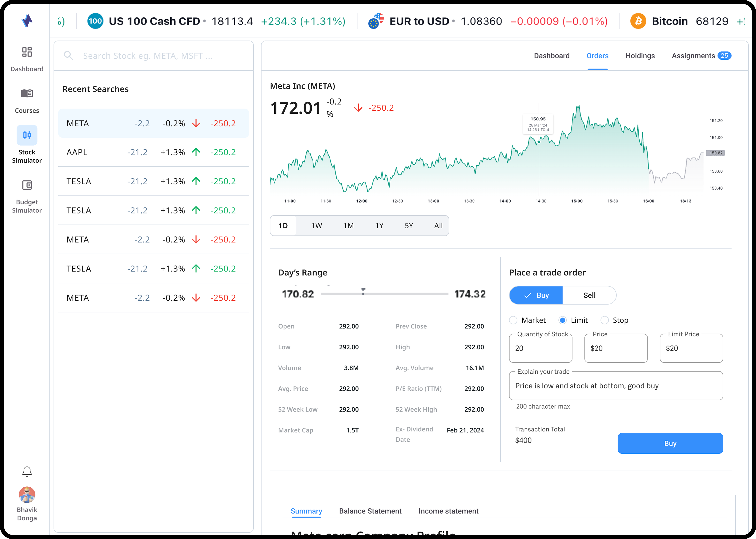
Task: Select the Limit order radio button
Action: (x=562, y=320)
